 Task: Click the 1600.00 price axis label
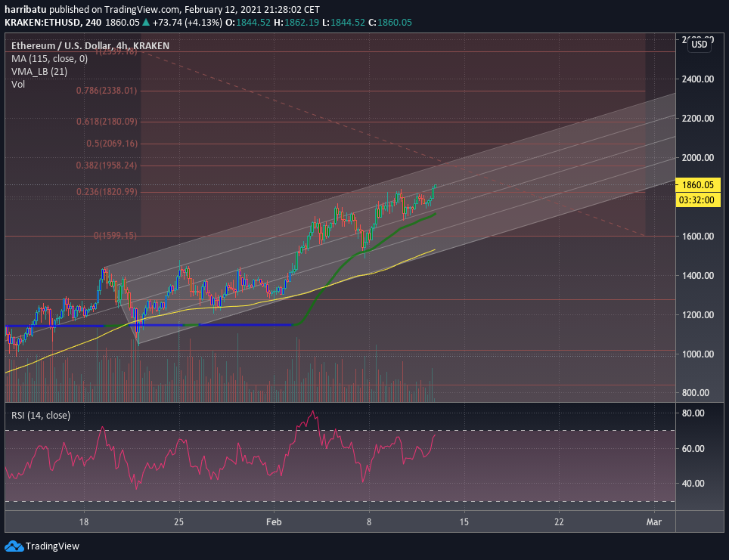(x=697, y=236)
